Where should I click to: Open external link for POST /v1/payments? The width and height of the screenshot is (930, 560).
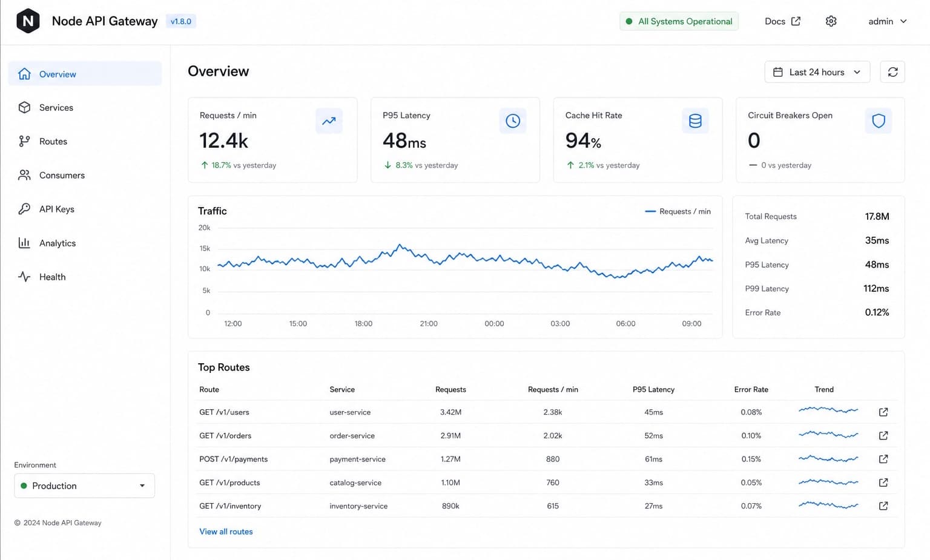tap(883, 459)
